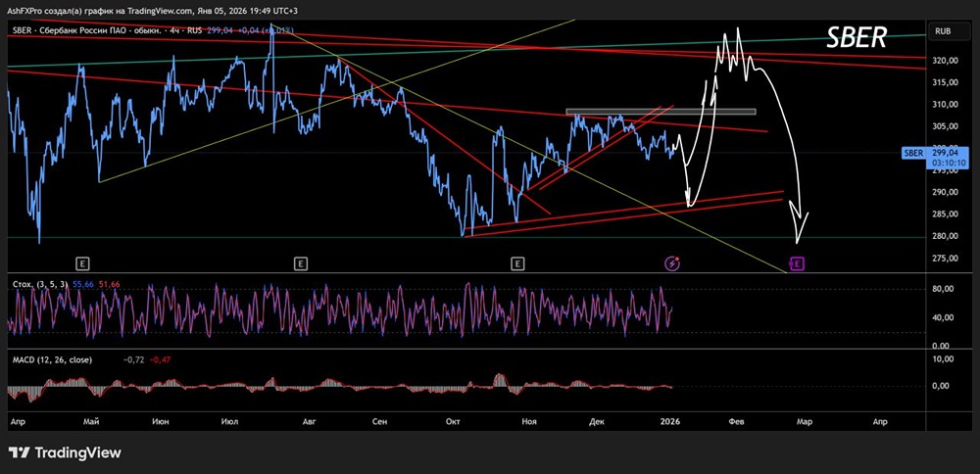
Task: Click the earnings E marker near Ноя
Action: click(x=516, y=263)
